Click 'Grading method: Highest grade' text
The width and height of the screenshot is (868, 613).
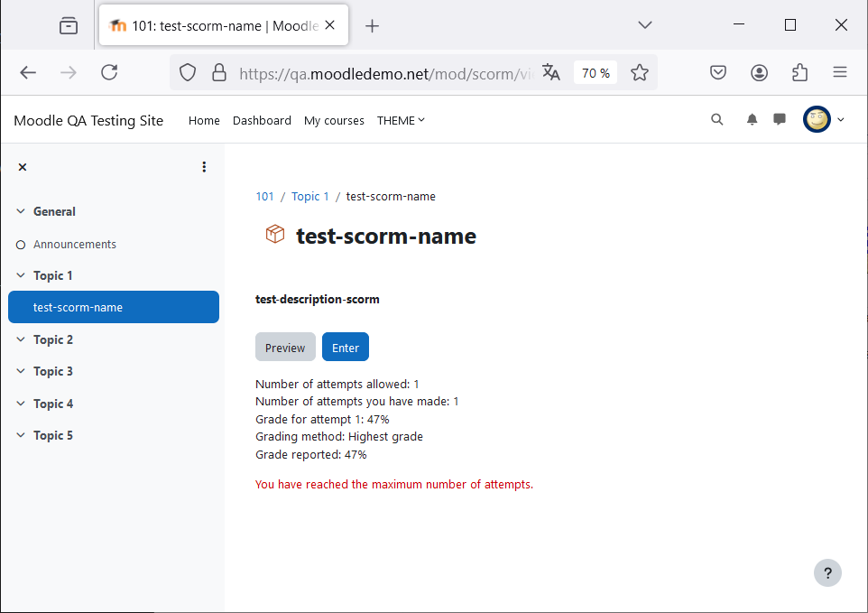(x=338, y=437)
